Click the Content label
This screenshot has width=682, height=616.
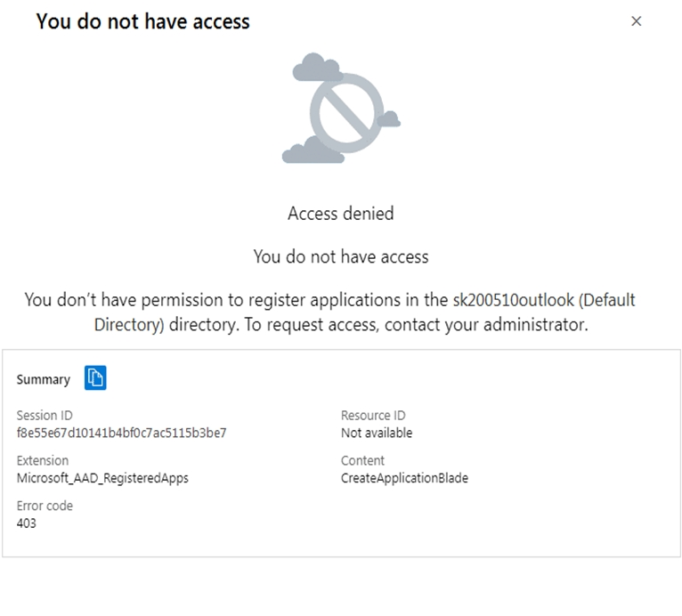(362, 461)
